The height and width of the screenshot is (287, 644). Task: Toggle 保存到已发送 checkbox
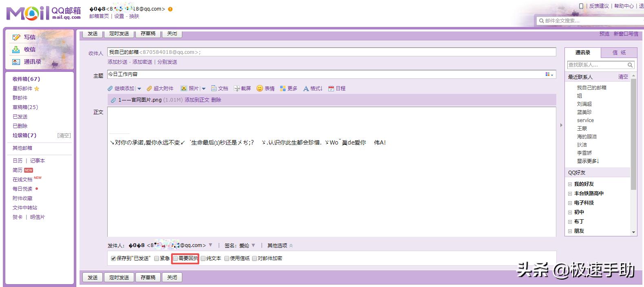coord(113,258)
